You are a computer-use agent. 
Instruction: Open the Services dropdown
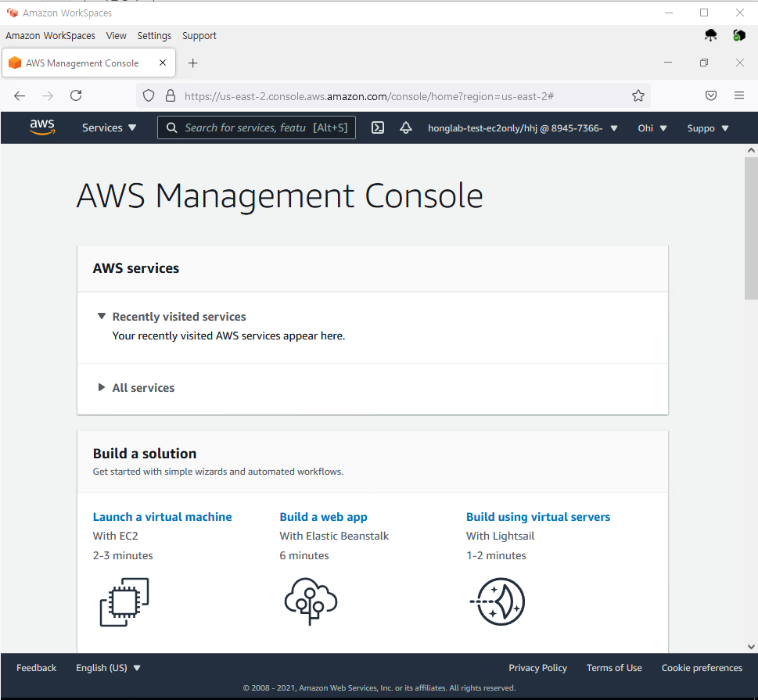pos(110,127)
